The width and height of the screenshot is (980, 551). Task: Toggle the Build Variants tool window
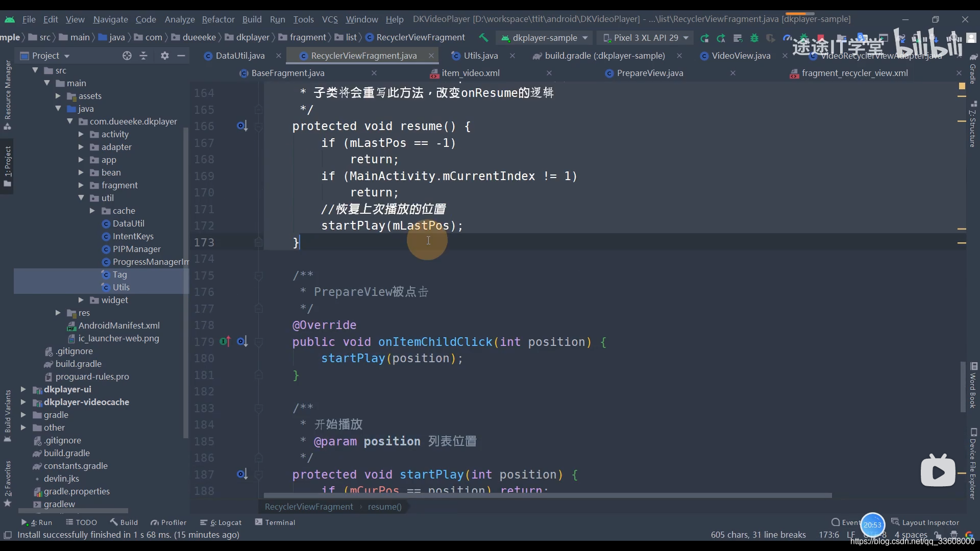point(7,415)
